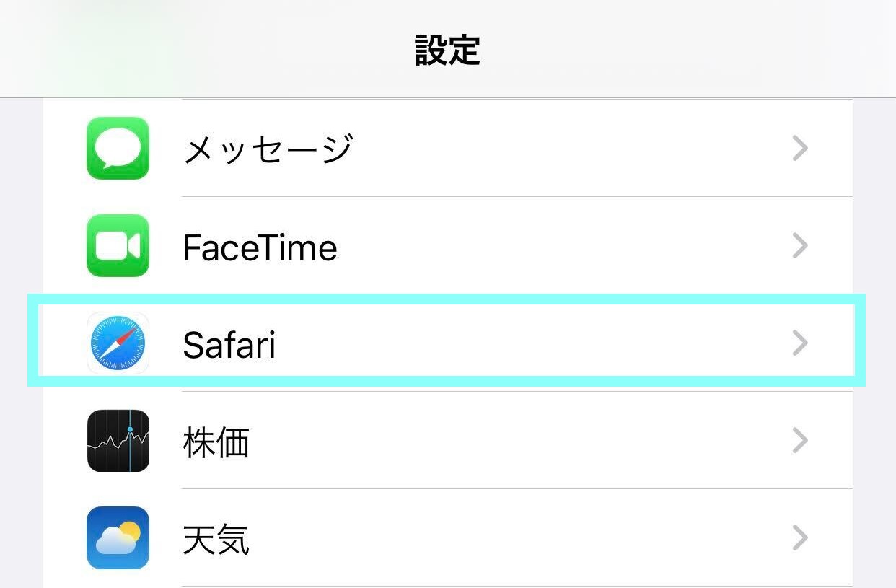The image size is (896, 588).
Task: Tap the 天気 cloud and sun icon
Action: 118,538
